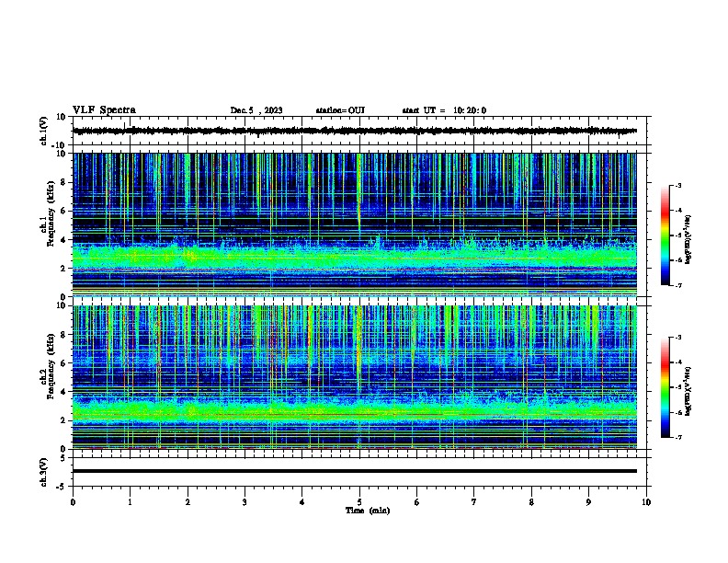Click the ch.3 flat voltage trace
Screen dimensions: 728x563
pyautogui.click(x=355, y=471)
